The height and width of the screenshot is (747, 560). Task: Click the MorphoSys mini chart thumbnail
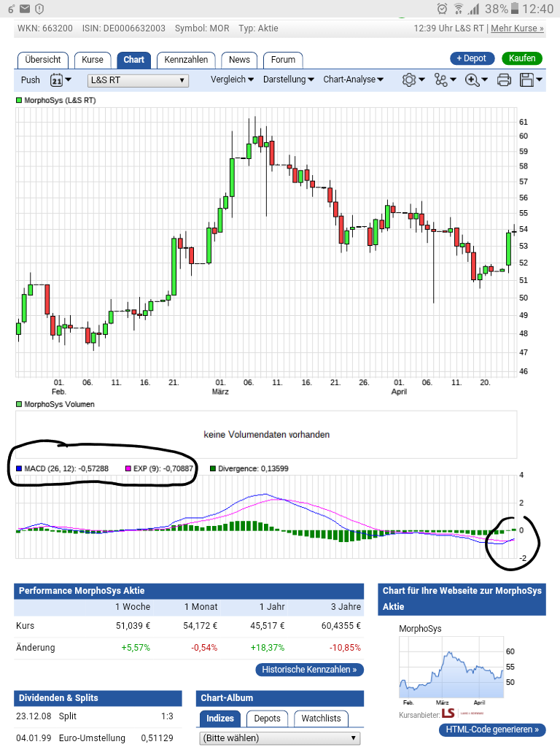[451, 668]
